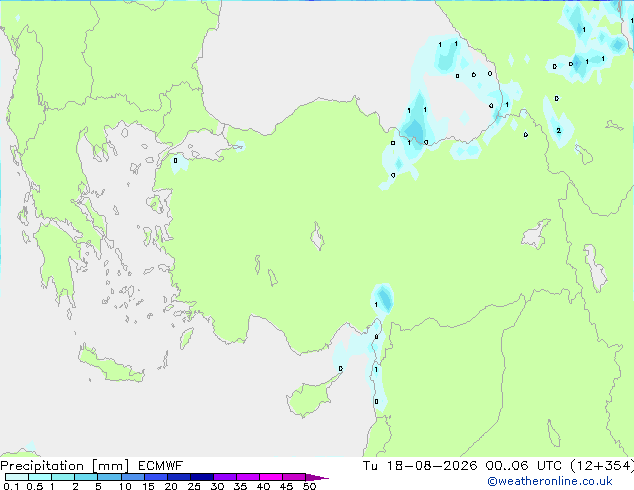Click the 45–50 mm legend color swatch
This screenshot has height=490, width=634.
tap(294, 477)
